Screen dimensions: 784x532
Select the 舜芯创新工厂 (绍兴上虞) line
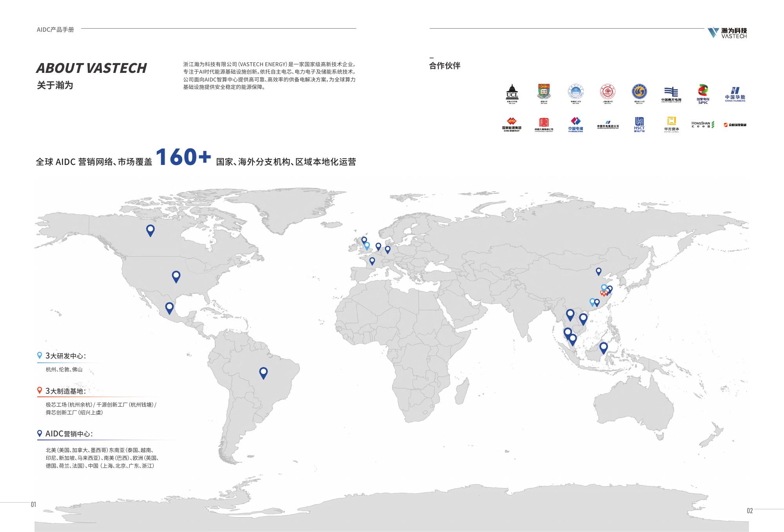click(x=74, y=413)
